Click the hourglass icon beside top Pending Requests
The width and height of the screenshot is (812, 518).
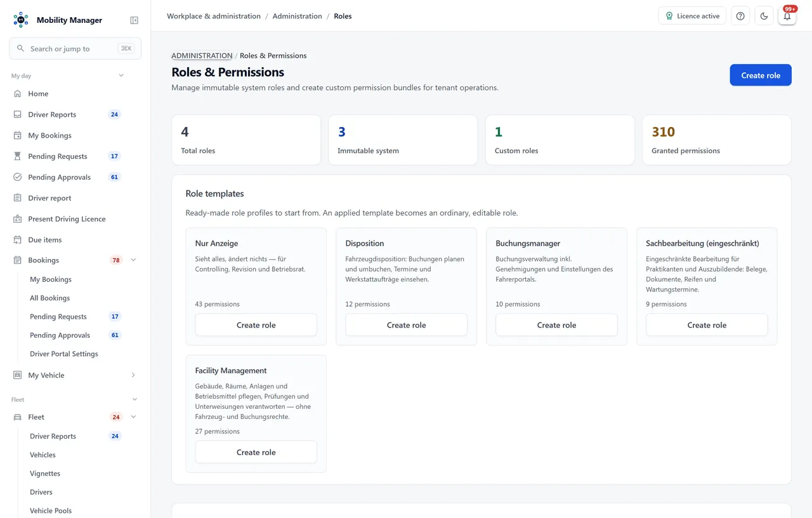tap(18, 156)
